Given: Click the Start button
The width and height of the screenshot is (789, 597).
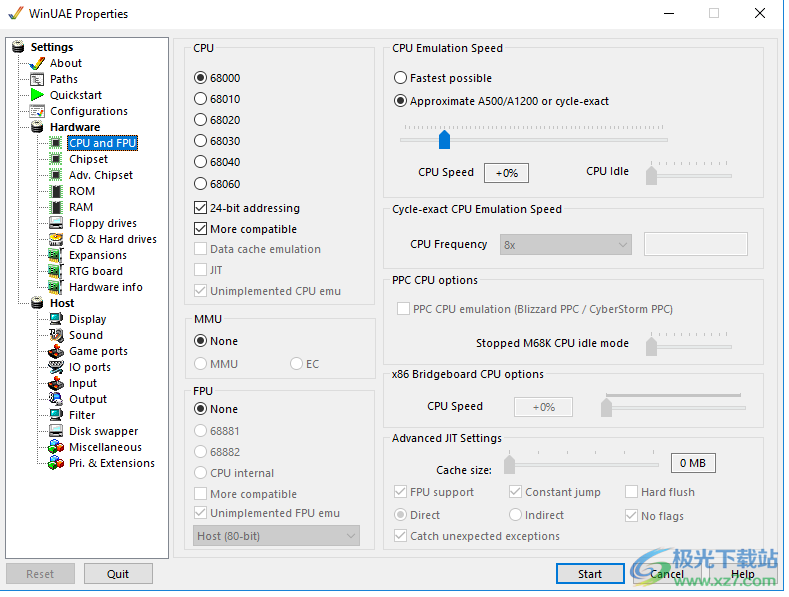Looking at the screenshot, I should coord(590,574).
